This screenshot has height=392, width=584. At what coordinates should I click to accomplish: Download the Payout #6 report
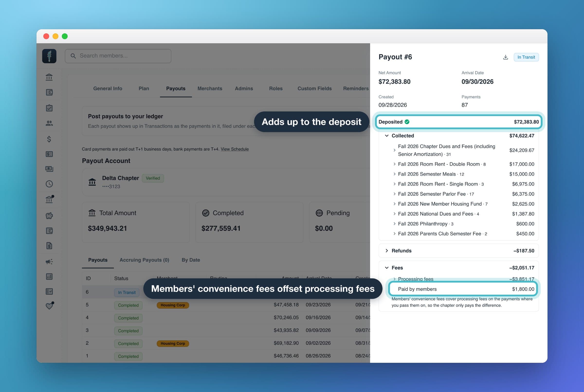(x=505, y=57)
